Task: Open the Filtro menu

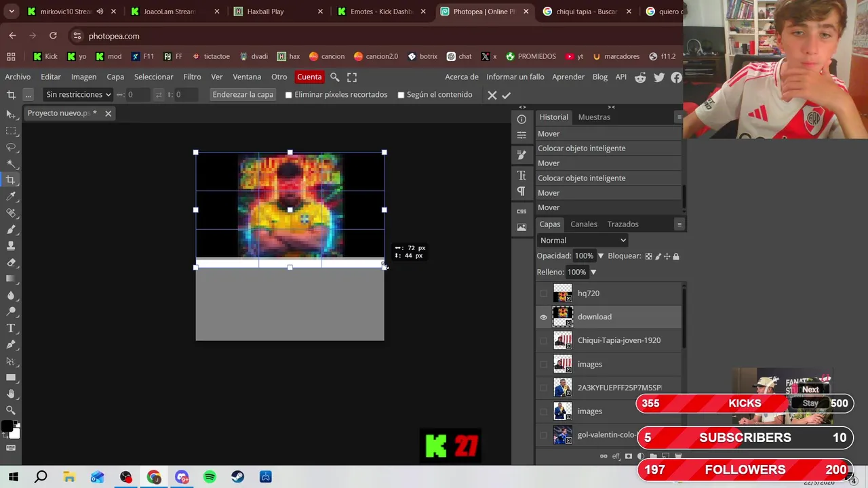Action: click(192, 77)
